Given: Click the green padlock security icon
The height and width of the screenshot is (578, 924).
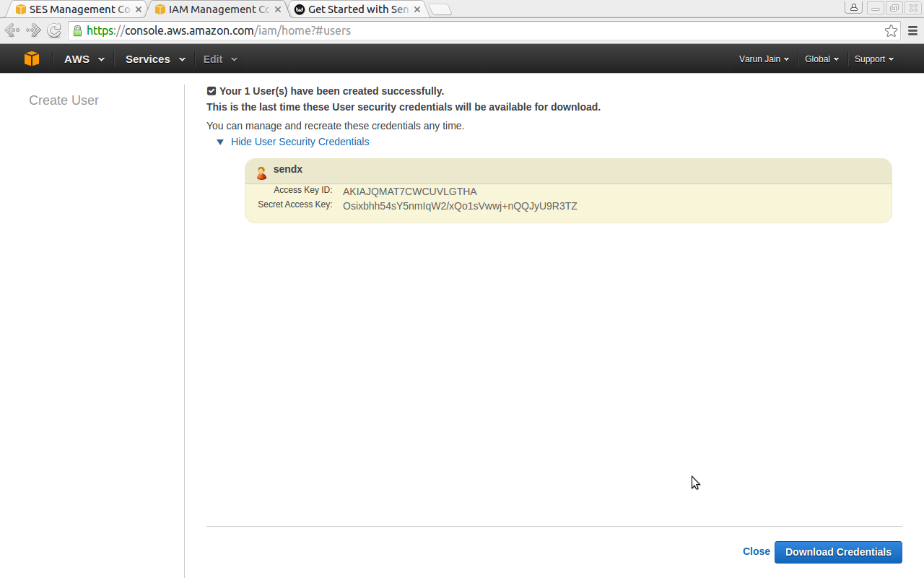Looking at the screenshot, I should pos(77,30).
